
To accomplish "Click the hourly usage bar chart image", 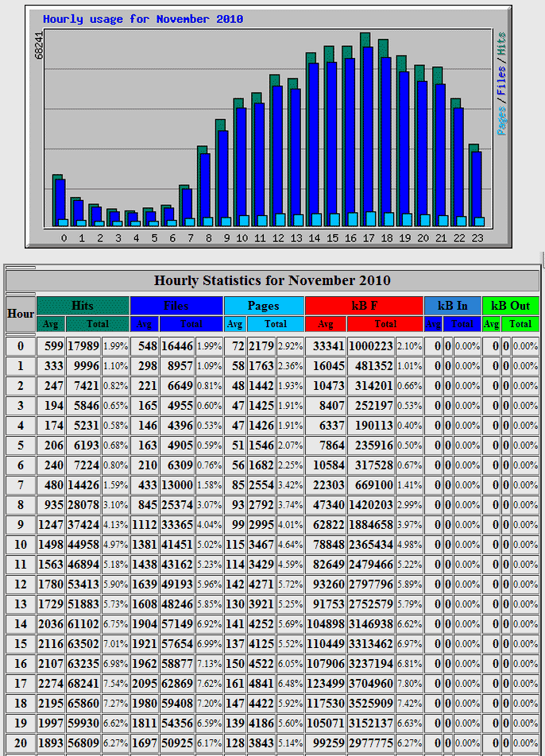I will point(269,127).
